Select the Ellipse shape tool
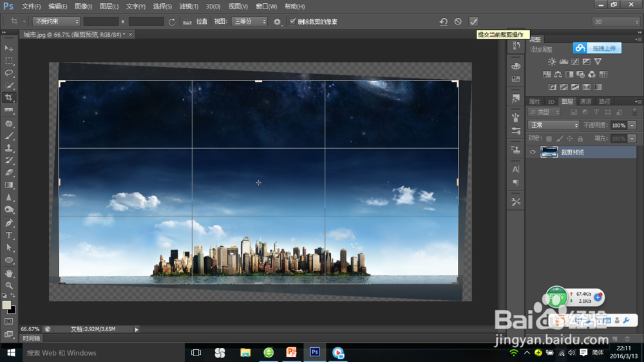644x362 pixels. pos(8,260)
